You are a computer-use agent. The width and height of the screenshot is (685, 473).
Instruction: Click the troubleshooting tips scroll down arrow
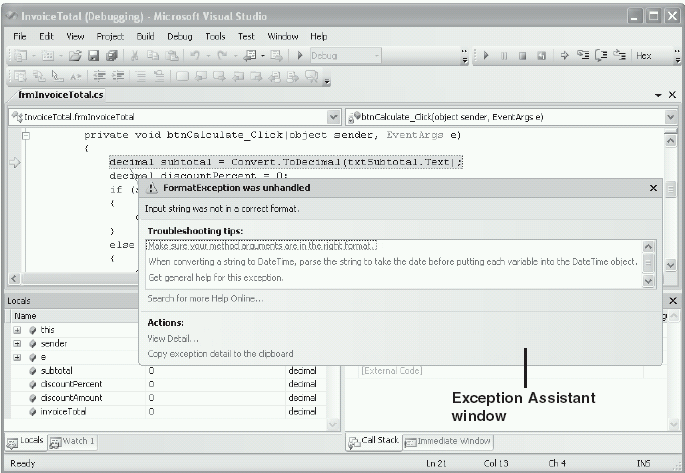(x=648, y=281)
